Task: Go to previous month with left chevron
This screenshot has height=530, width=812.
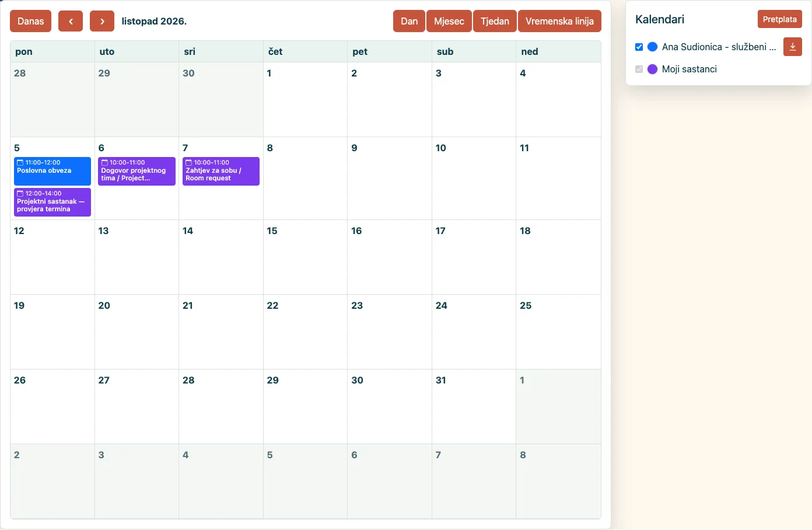Action: 71,21
